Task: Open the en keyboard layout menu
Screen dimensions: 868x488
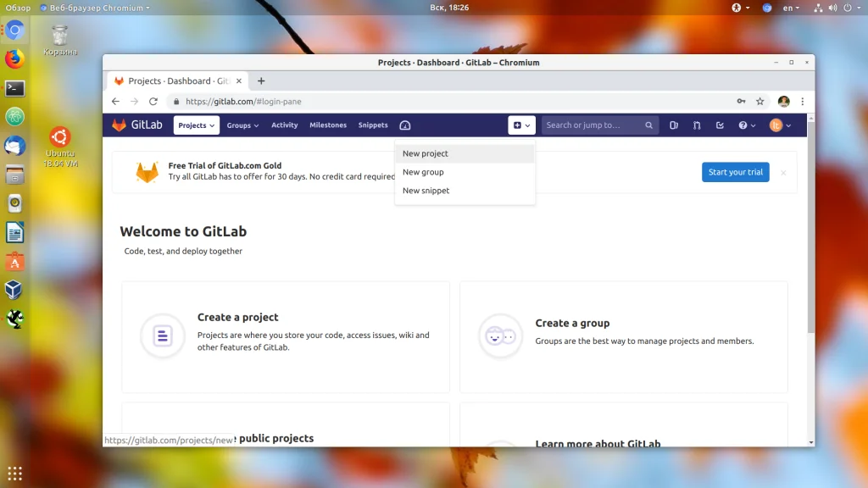Action: pyautogui.click(x=791, y=8)
